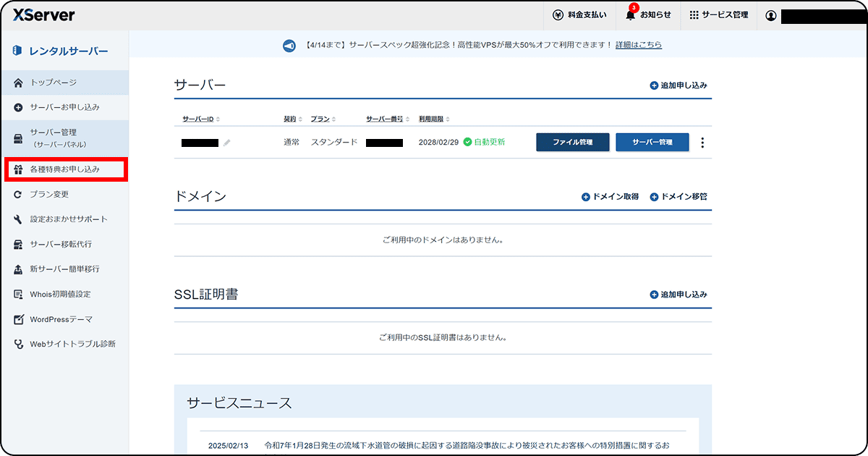Image resolution: width=868 pixels, height=456 pixels.
Task: Click wrench icon beside 設定おまかせサポート
Action: coord(19,219)
